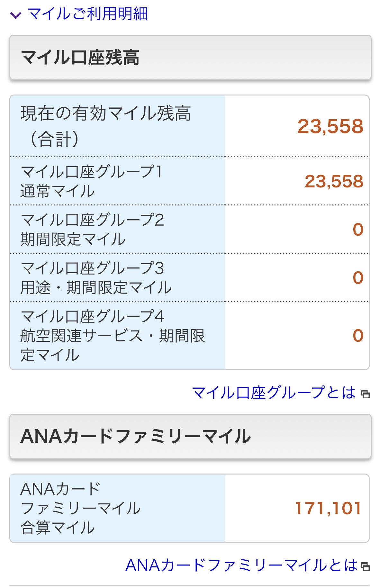Click external-window icon after ANAカードファミリーマイルとは
This screenshot has height=588, width=379.
(x=365, y=566)
